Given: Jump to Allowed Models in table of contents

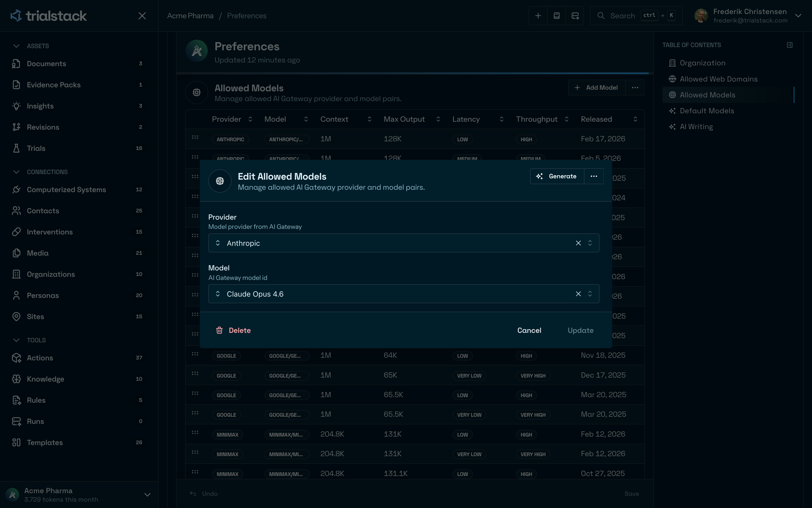Looking at the screenshot, I should (728, 95).
